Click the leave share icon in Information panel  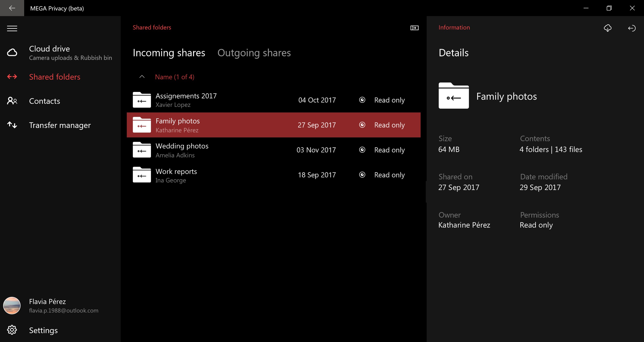(631, 28)
